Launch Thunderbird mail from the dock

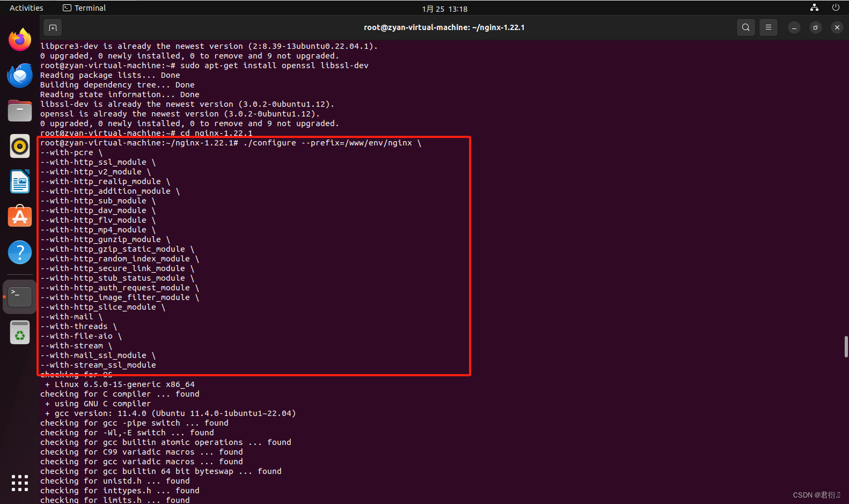point(20,75)
